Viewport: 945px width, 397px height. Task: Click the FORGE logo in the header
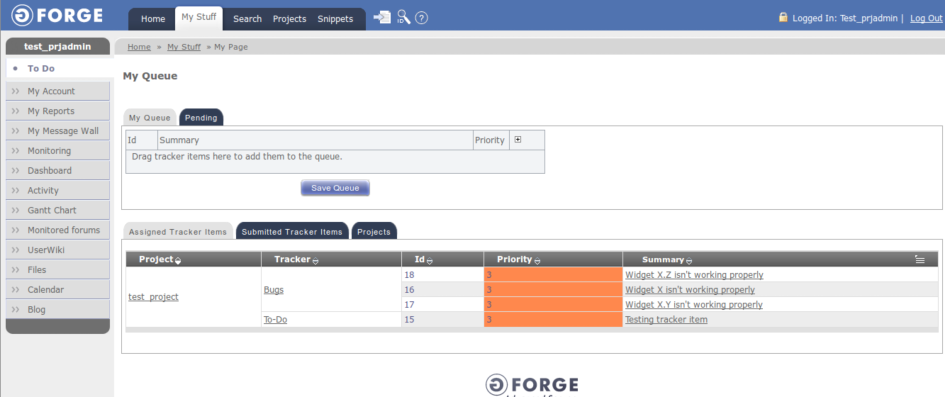point(57,15)
